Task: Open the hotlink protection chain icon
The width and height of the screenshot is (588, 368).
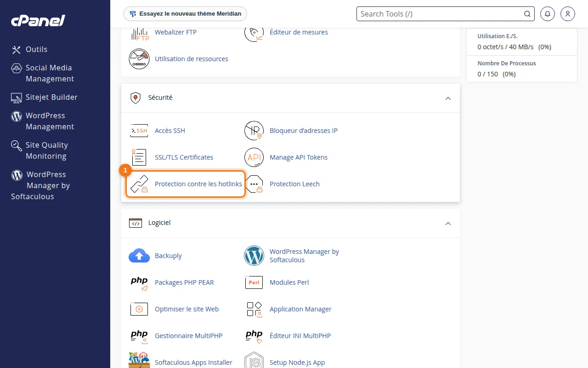Action: point(139,184)
